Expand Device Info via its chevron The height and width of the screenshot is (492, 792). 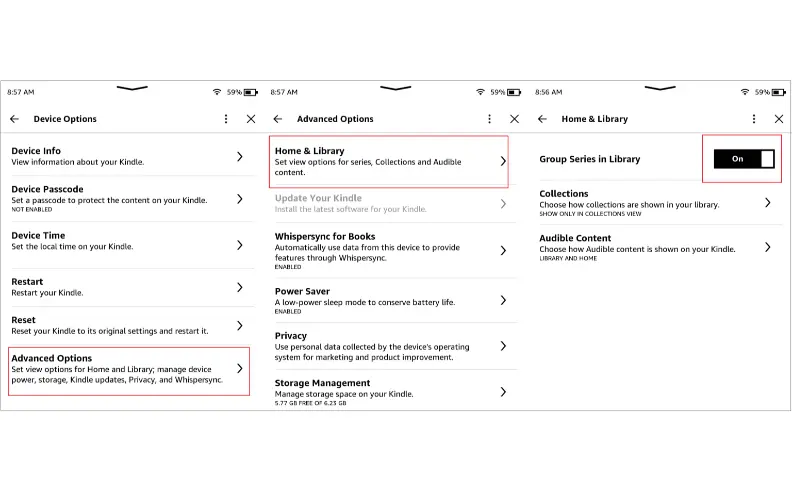coord(240,157)
